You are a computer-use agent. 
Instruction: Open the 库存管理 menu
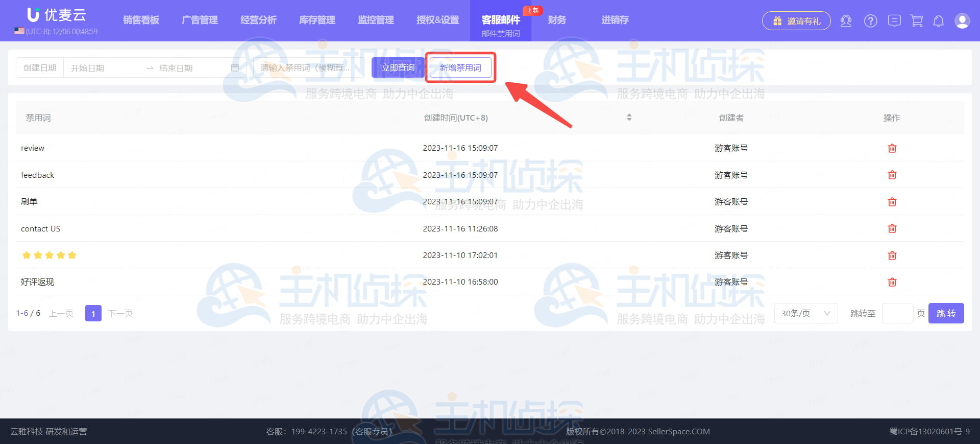click(317, 20)
